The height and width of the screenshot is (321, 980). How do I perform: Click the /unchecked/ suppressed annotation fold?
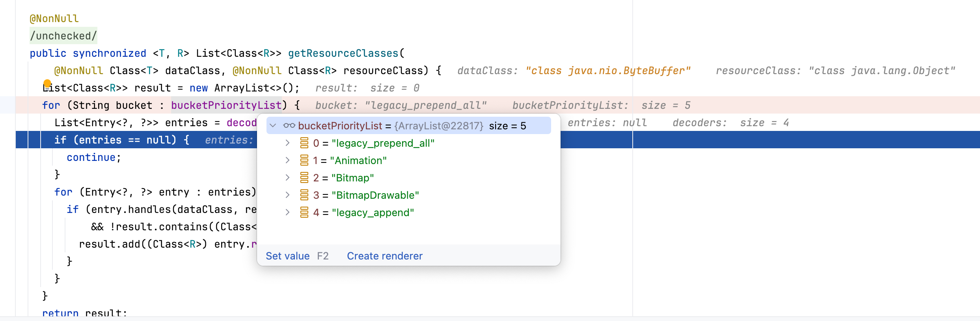[63, 36]
